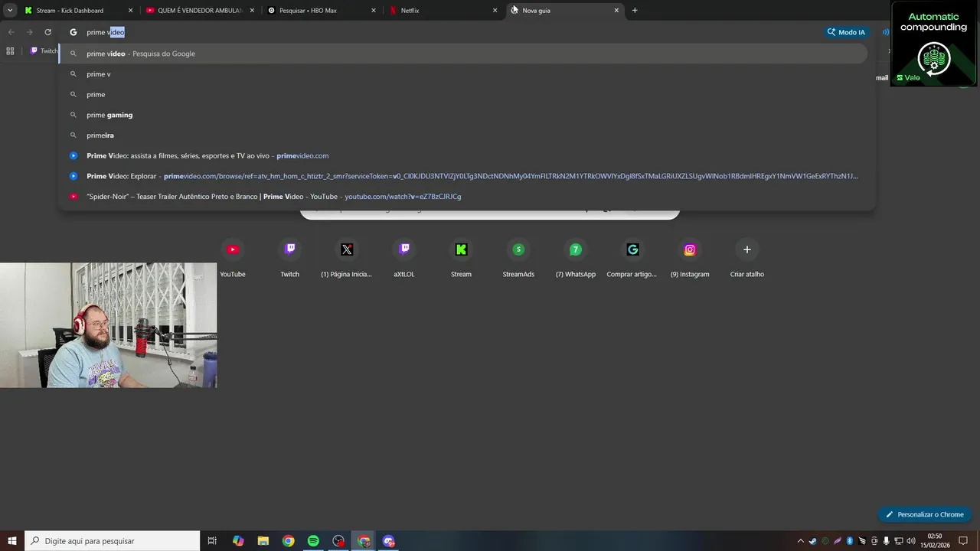980x551 pixels.
Task: Reload the page with the refresh button
Action: tap(47, 32)
